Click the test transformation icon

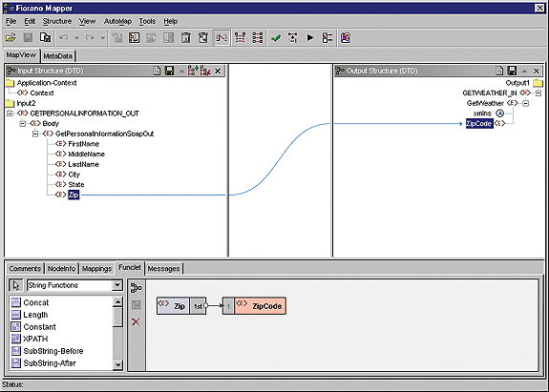[x=293, y=37]
